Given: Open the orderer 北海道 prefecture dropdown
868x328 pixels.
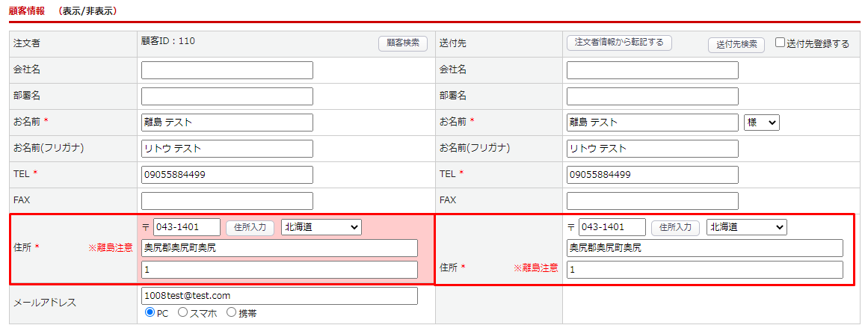Looking at the screenshot, I should (321, 227).
